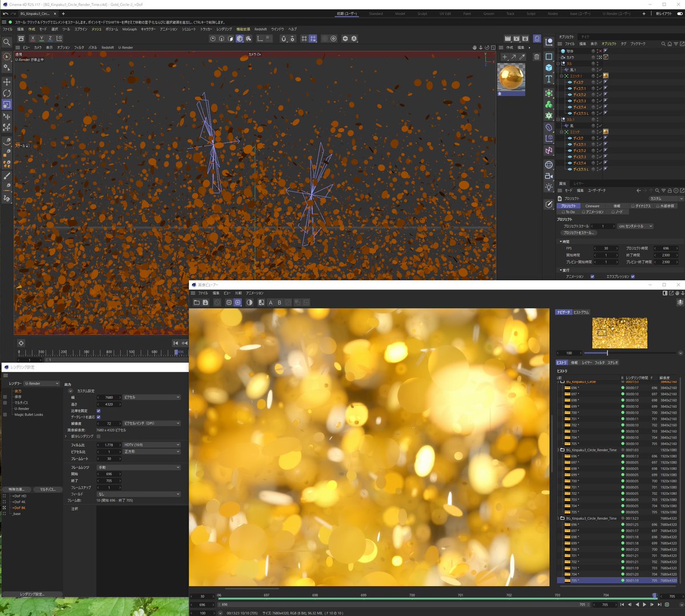
Task: Click the A compare icon in Picture Viewer
Action: (271, 303)
